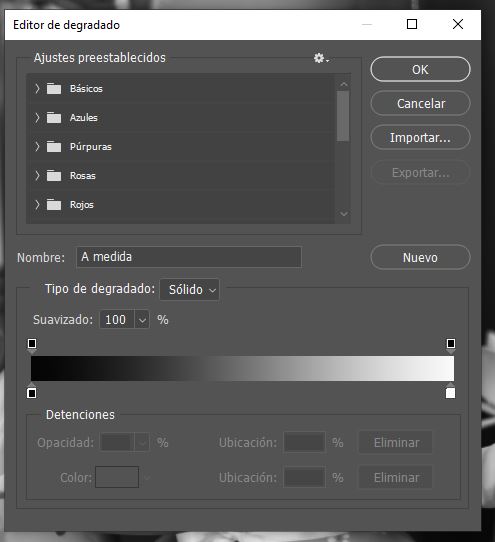Click the Cancelar button
The width and height of the screenshot is (495, 542).
pos(420,103)
